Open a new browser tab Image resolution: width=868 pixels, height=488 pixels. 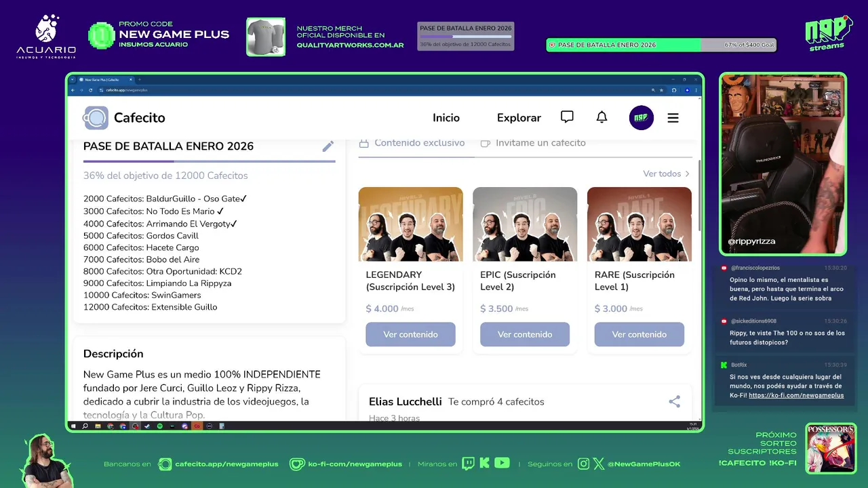[140, 79]
